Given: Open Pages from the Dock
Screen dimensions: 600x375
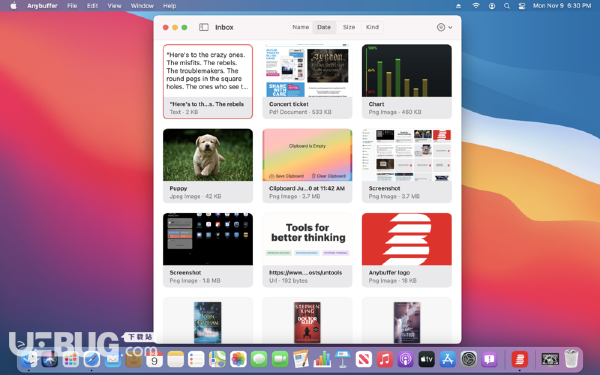Looking at the screenshot, I should [301, 359].
